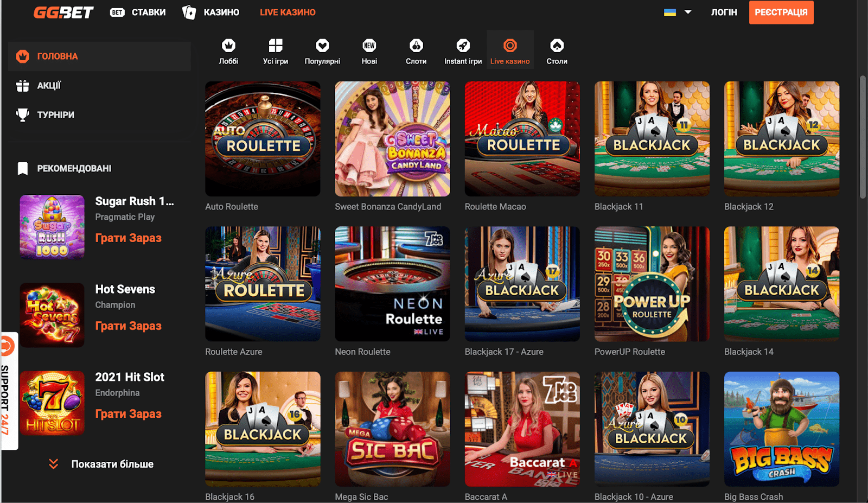This screenshot has width=868, height=503.
Task: Click the GG.BET logo
Action: [63, 12]
